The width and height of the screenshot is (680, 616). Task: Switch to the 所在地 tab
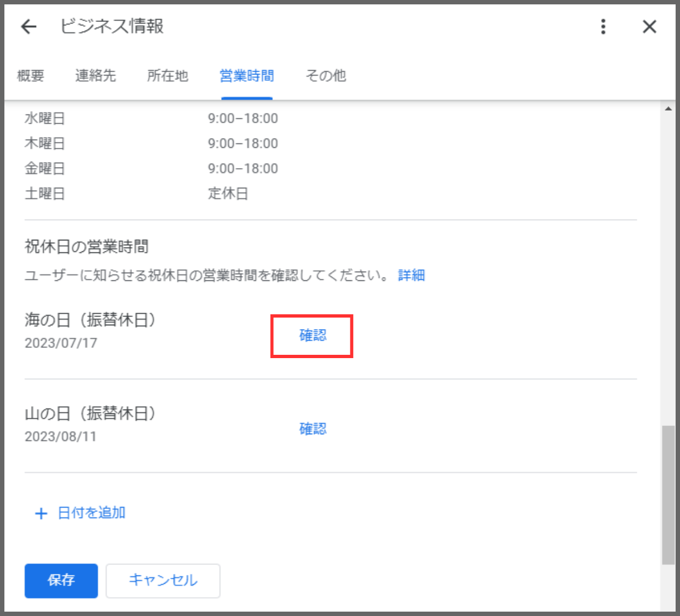click(x=168, y=76)
